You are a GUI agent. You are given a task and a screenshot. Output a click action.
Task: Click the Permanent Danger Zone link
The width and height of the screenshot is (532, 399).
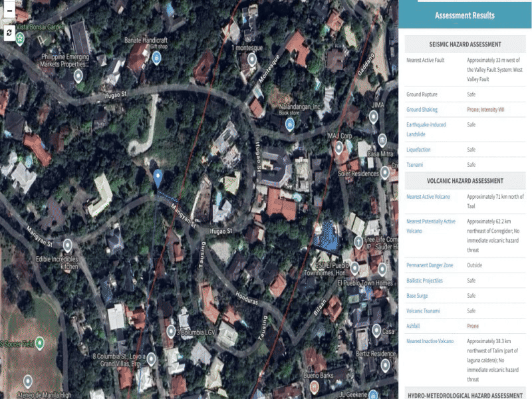pos(429,265)
